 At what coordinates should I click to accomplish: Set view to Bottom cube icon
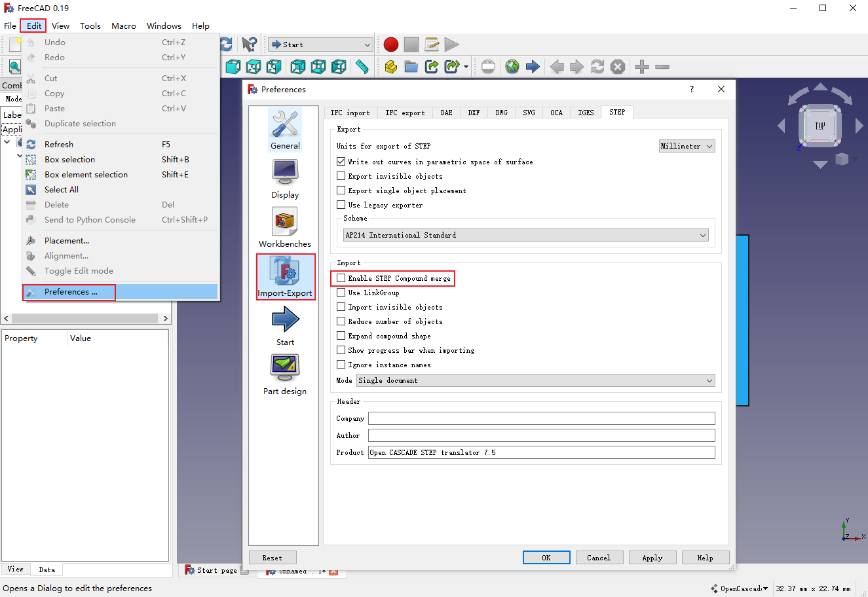click(x=318, y=67)
